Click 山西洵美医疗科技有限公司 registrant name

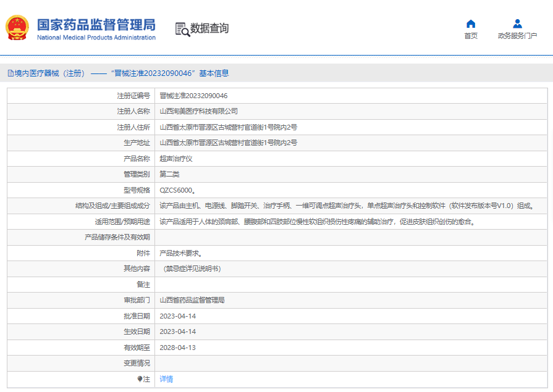tap(198, 111)
